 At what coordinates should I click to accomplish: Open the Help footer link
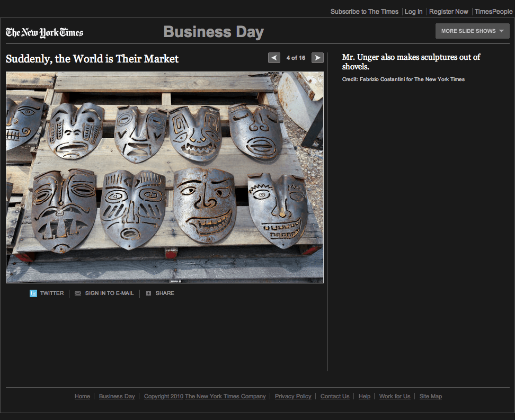[365, 396]
